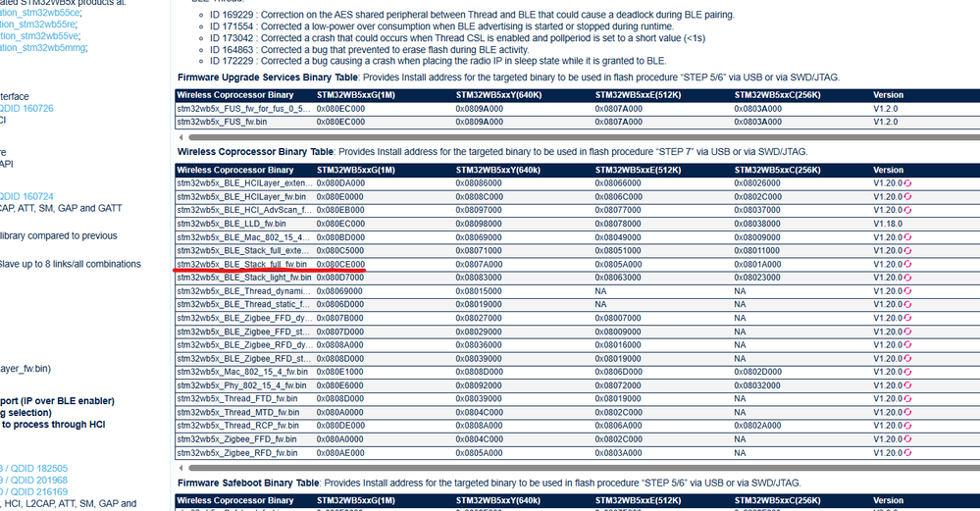This screenshot has height=511, width=980.
Task: Click the stm32wb5x_BLE_LLD_fw.bin file name
Action: 232,224
